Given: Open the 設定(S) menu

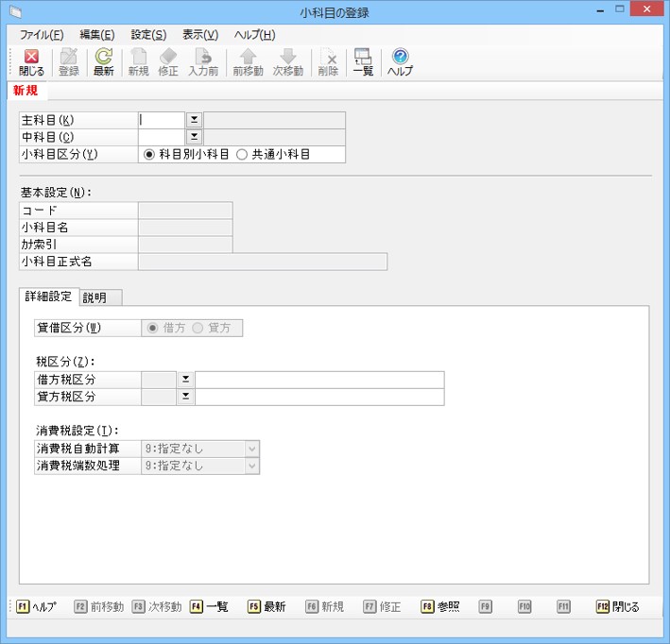Looking at the screenshot, I should click(148, 35).
